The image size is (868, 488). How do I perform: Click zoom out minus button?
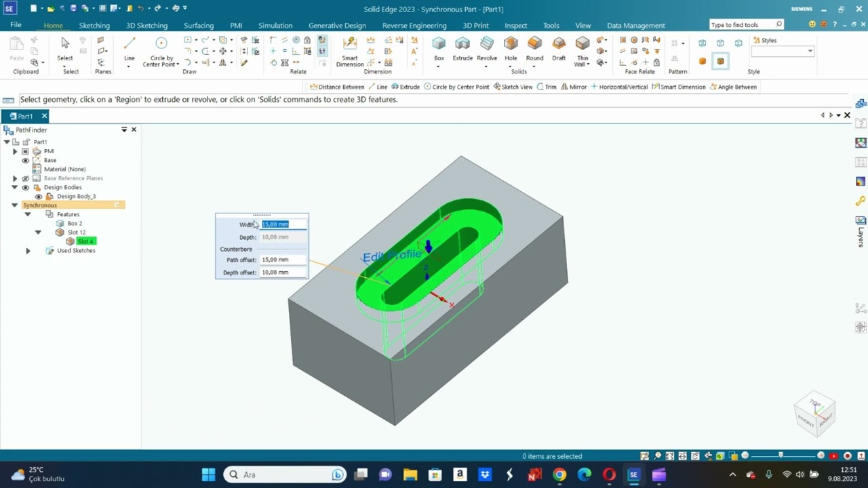pos(745,455)
